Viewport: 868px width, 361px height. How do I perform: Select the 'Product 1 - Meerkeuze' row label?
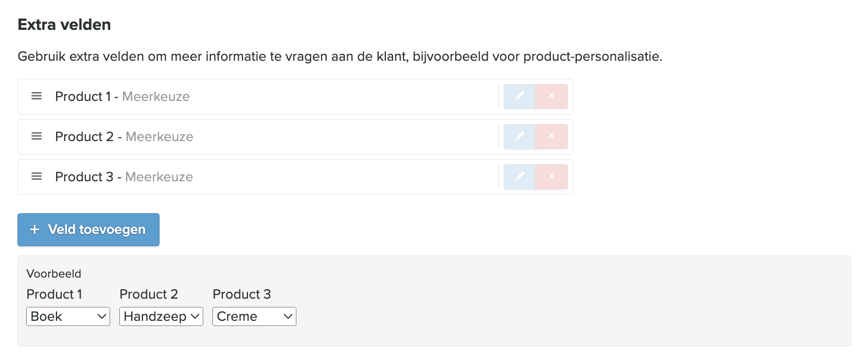pos(122,97)
